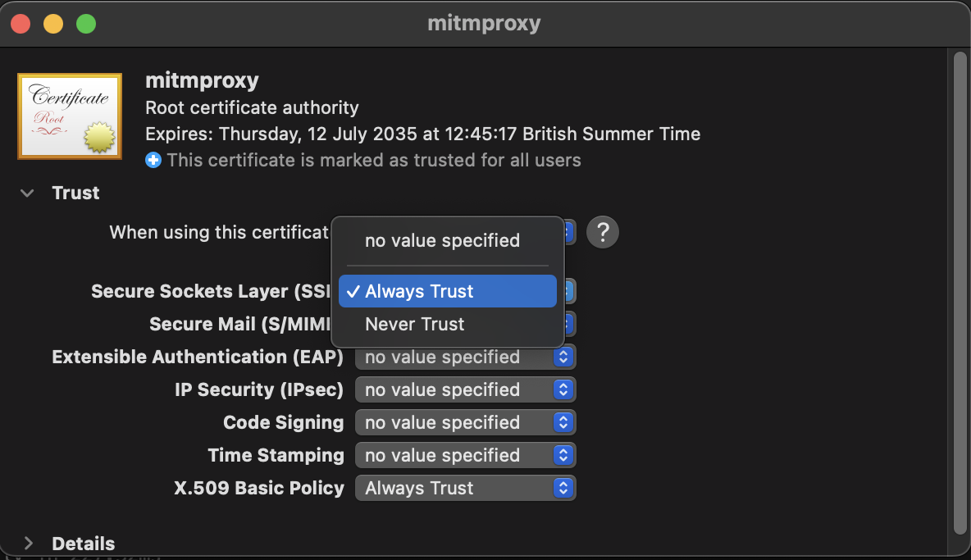Open the question mark help button
Viewport: 971px width, 560px height.
[x=603, y=232]
